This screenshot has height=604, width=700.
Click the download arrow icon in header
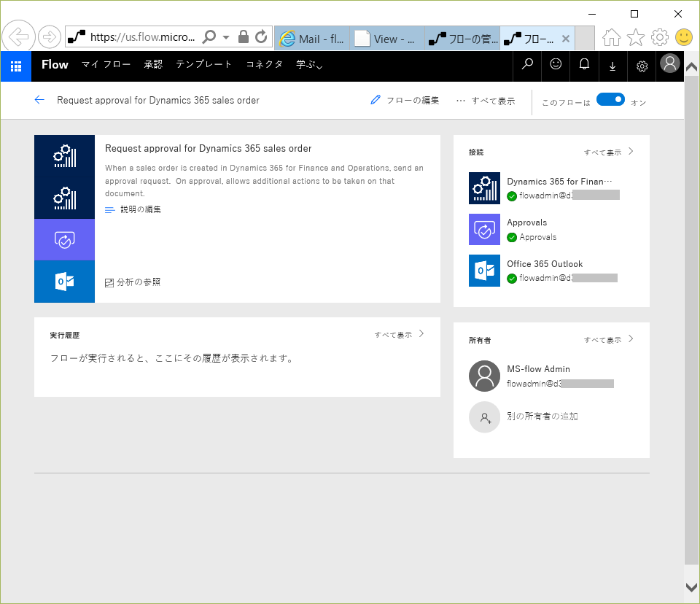coord(613,66)
